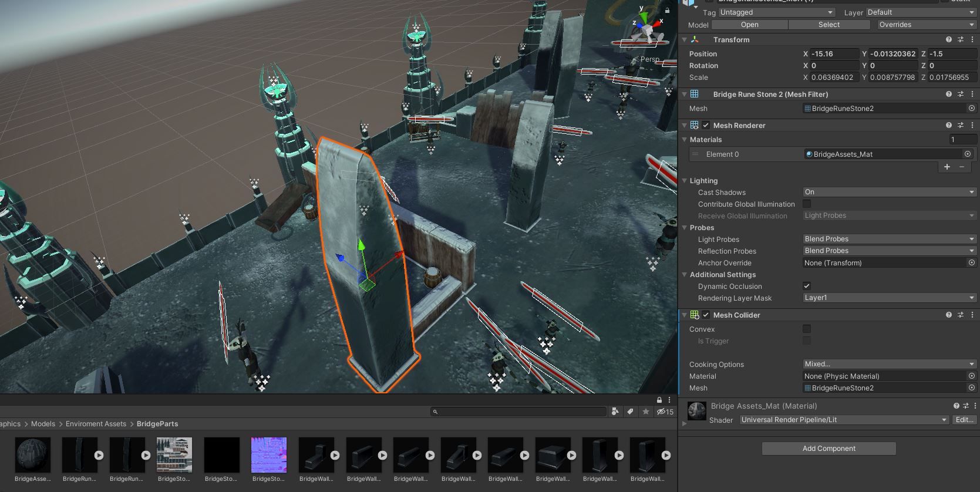Open Mesh Renderer three-dot context menu
980x492 pixels.
coord(972,125)
